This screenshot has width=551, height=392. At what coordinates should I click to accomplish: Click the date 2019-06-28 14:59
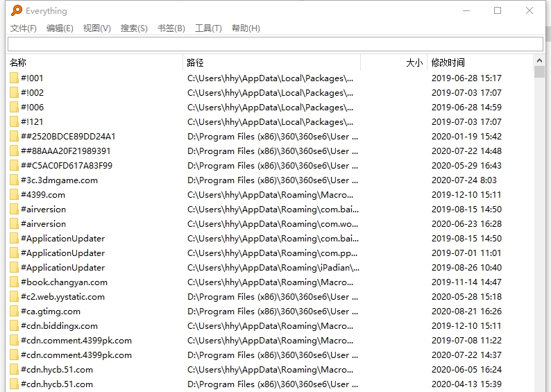pyautogui.click(x=466, y=107)
